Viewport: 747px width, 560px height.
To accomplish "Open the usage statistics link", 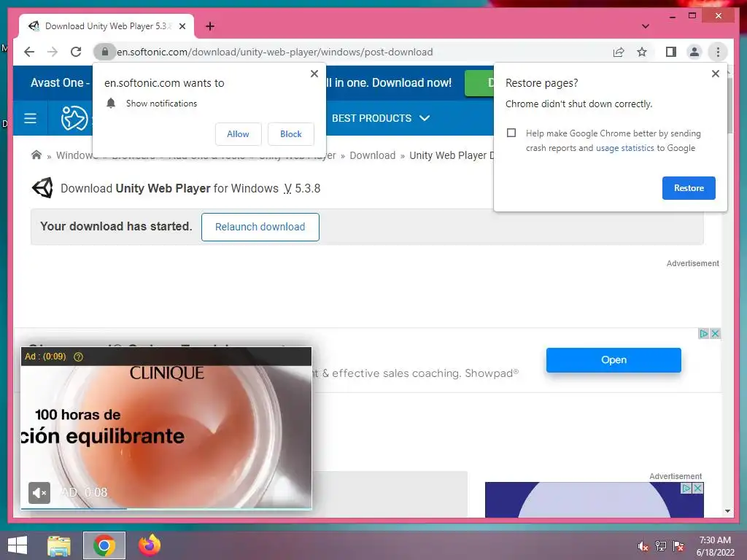I will pos(624,148).
